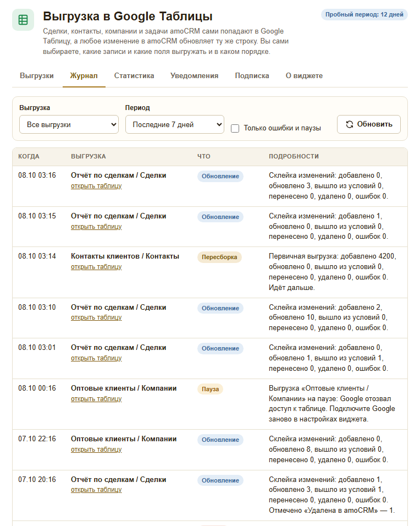Image resolution: width=420 pixels, height=526 pixels.
Task: Click the Пауза status badge
Action: pos(210,389)
